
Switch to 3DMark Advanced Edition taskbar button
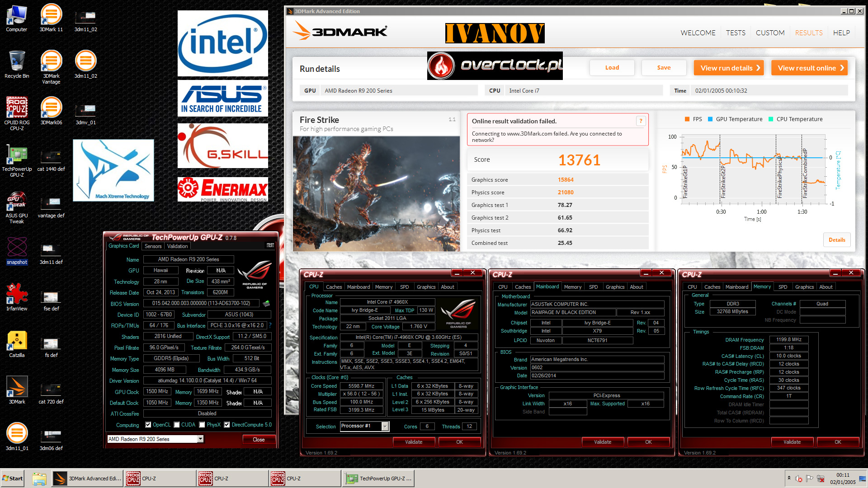point(87,479)
